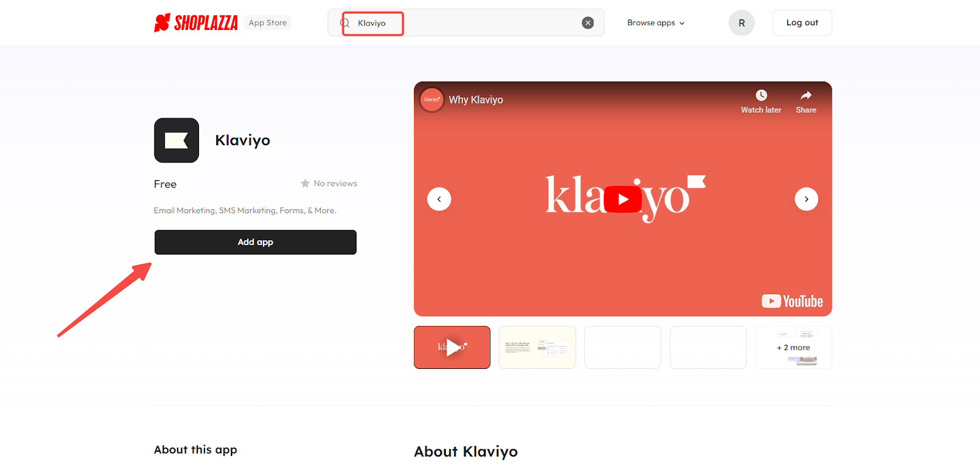Click the + 2 more thumbnail

[x=793, y=347]
